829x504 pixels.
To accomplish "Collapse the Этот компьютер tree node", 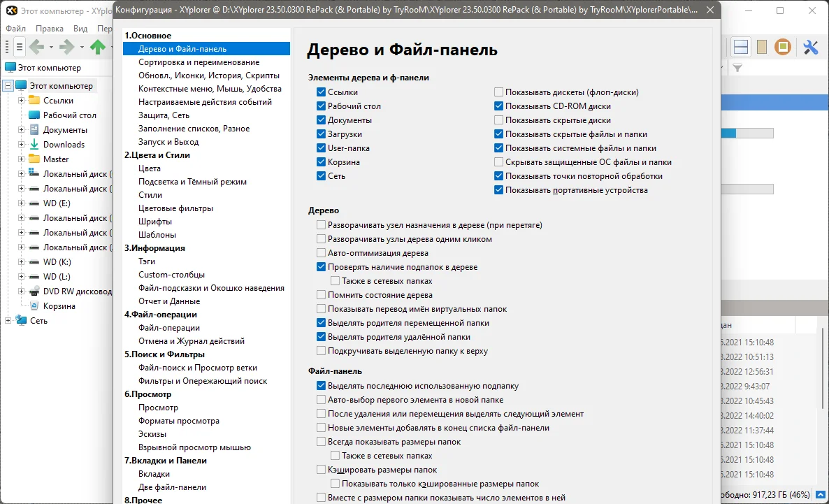I will coord(8,86).
